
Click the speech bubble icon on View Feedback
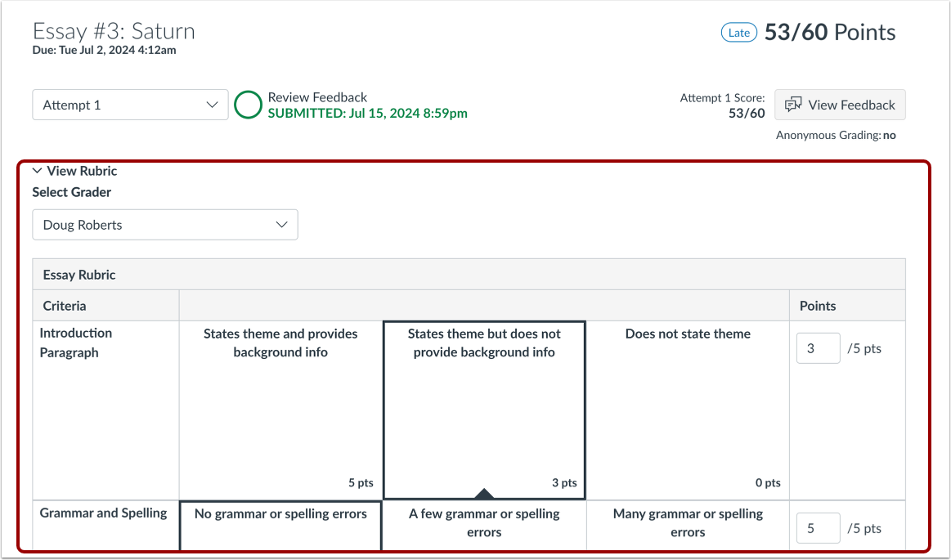pos(793,105)
